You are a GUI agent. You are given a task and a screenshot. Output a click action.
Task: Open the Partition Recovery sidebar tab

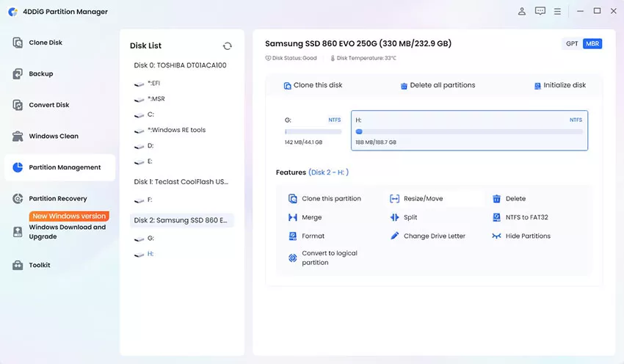point(59,198)
